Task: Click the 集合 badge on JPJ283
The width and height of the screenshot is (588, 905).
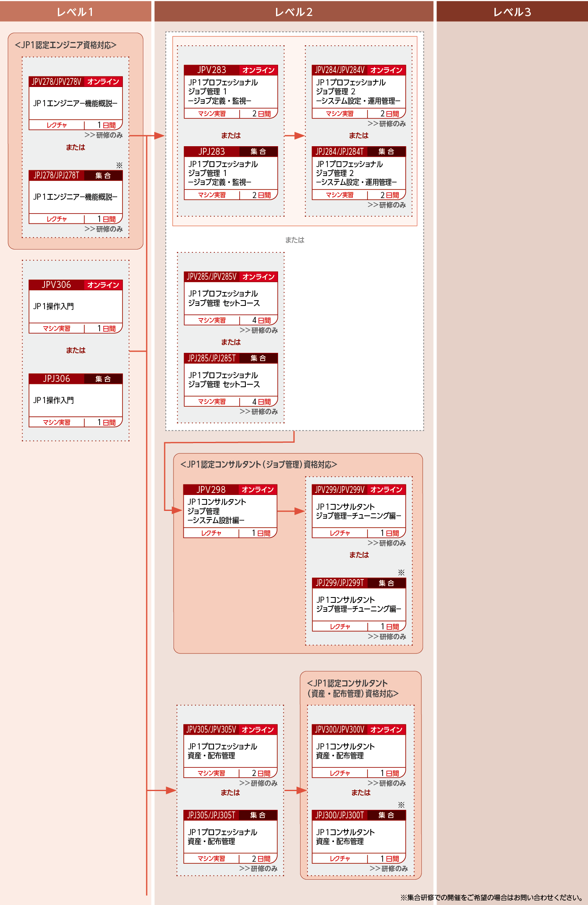Action: 258,152
